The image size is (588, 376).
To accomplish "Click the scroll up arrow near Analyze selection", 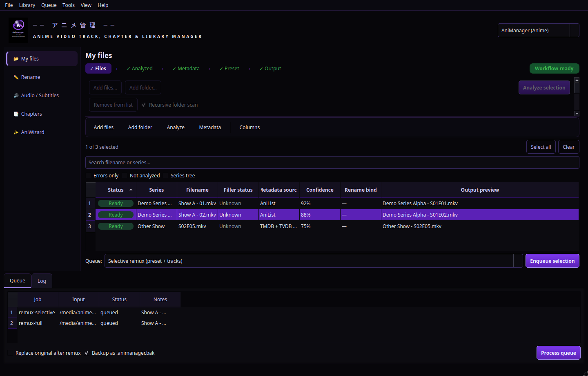I will (577, 80).
